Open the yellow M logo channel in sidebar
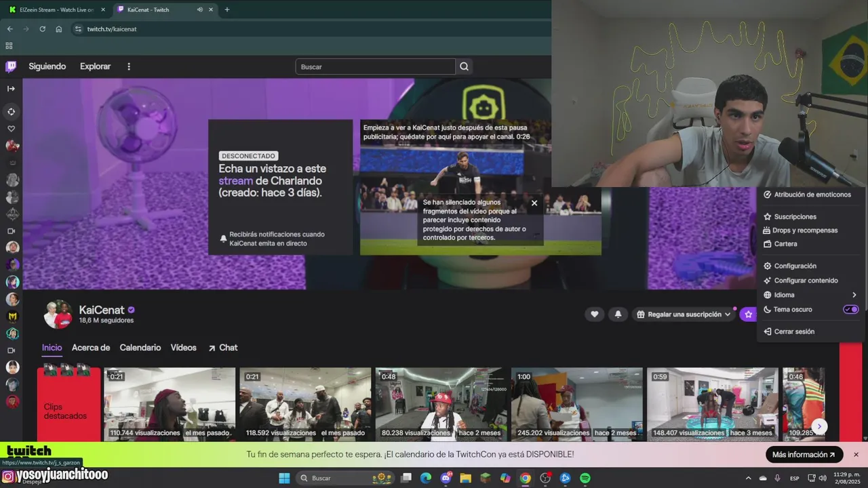This screenshot has height=488, width=868. click(x=12, y=316)
